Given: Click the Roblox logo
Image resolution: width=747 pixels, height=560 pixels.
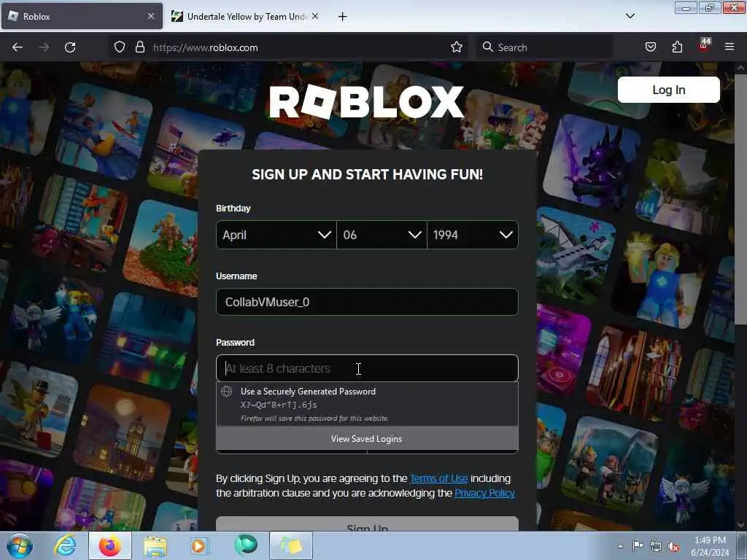Looking at the screenshot, I should (366, 101).
